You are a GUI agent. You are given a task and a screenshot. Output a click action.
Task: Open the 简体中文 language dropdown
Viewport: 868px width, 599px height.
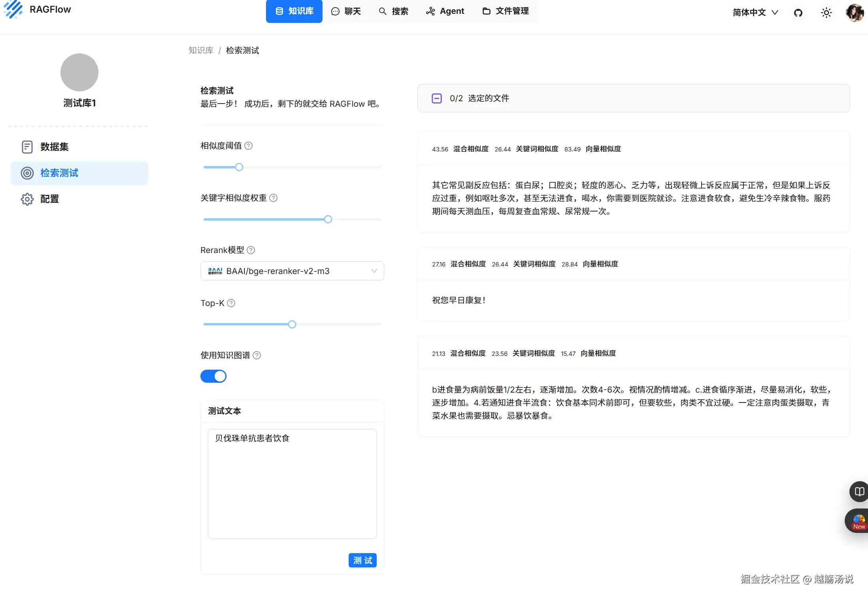point(755,13)
